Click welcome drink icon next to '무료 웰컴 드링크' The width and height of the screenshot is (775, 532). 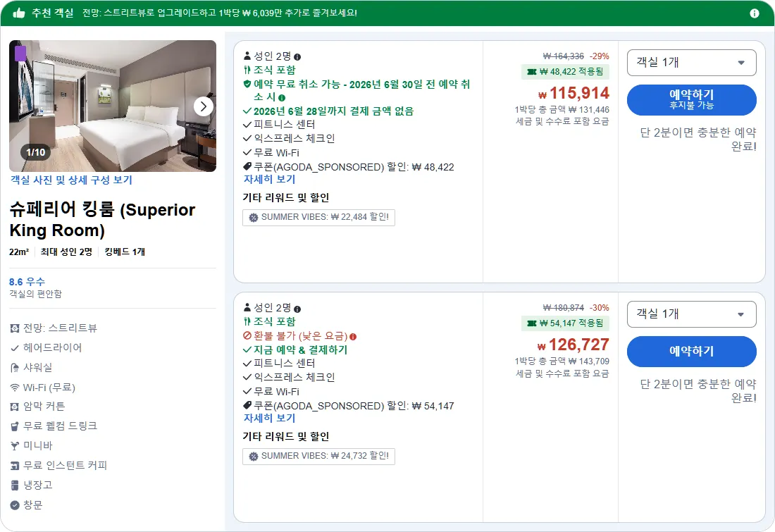click(15, 426)
